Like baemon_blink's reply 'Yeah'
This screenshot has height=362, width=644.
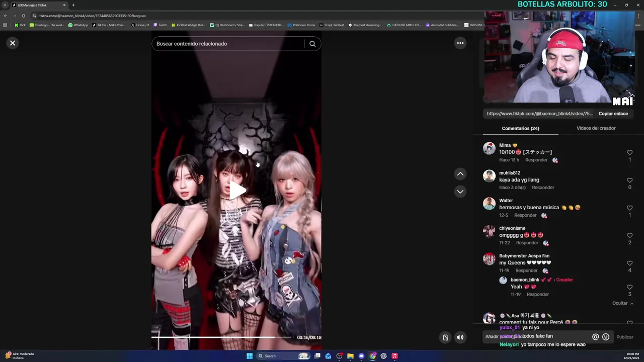pos(629,287)
